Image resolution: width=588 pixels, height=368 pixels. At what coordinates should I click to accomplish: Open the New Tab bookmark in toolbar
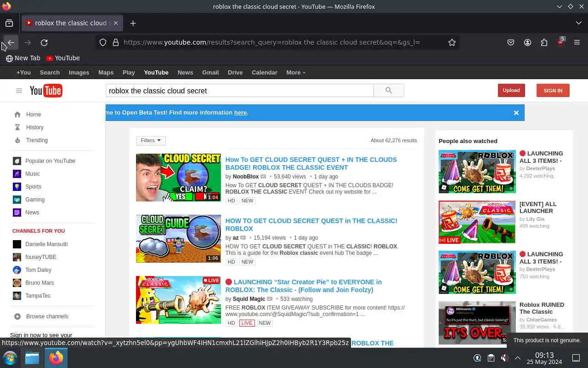[23, 58]
